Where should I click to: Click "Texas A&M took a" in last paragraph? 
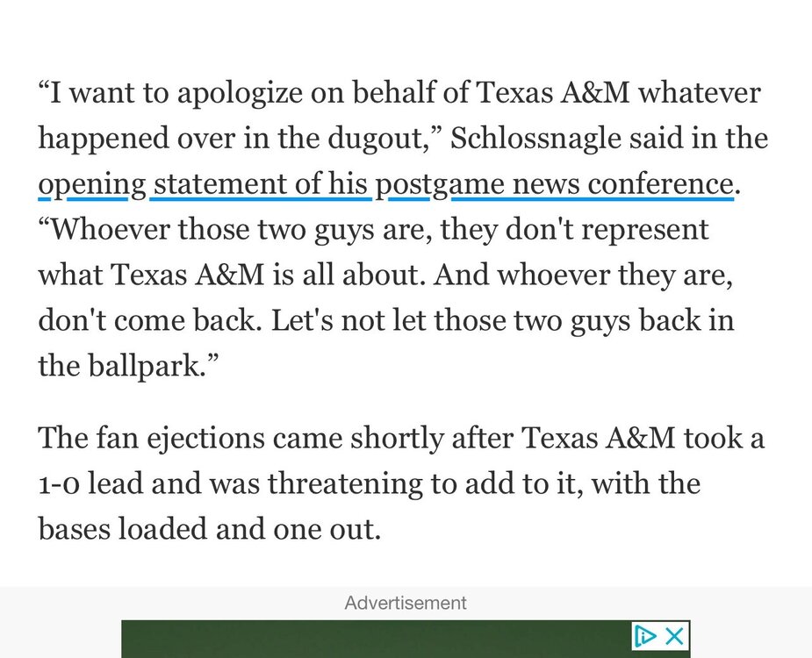click(x=667, y=437)
